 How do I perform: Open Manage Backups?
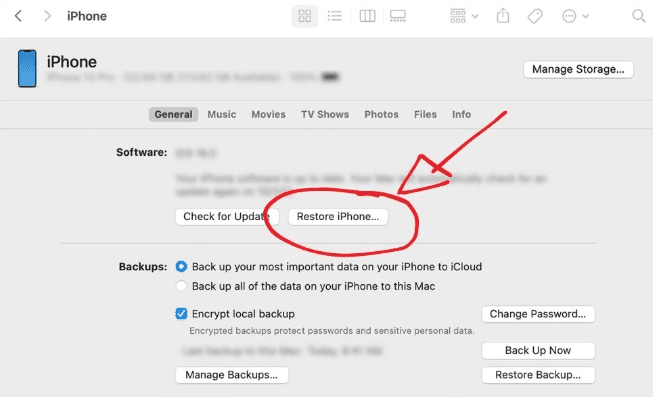[x=232, y=375]
